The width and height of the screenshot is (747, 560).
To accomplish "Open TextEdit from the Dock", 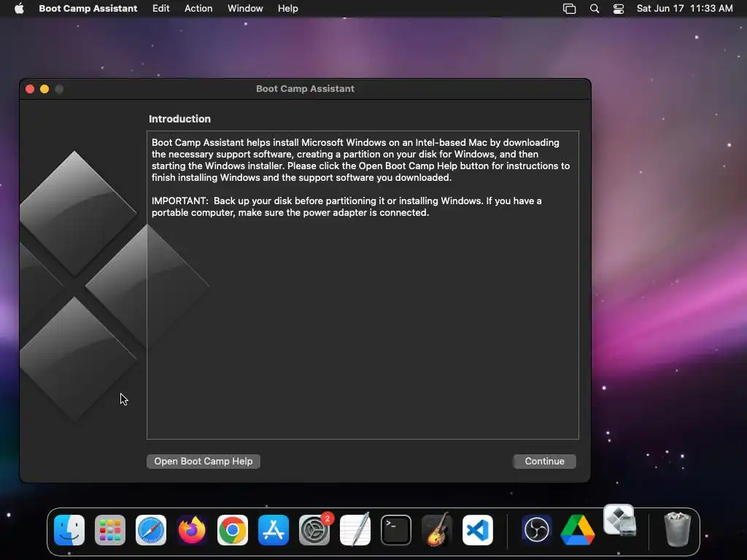I will [355, 529].
